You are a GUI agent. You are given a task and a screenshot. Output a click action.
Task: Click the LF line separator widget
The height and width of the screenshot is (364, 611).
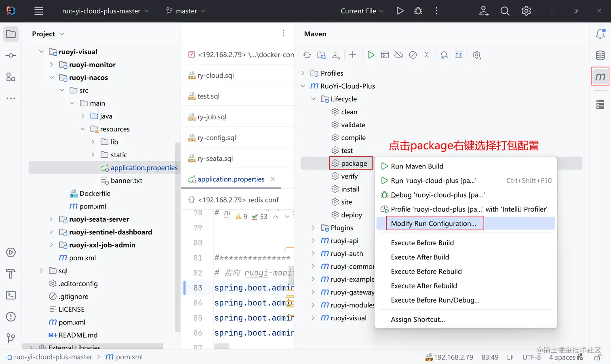pos(510,357)
